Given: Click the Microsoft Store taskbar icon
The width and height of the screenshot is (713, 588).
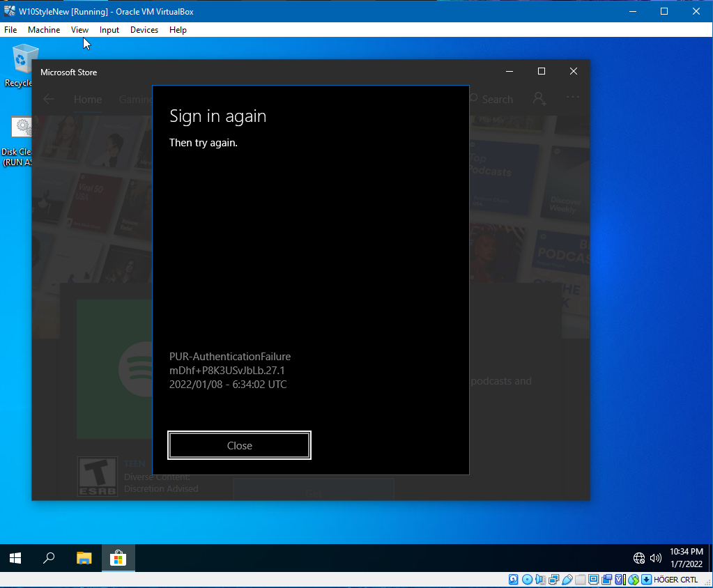Looking at the screenshot, I should click(118, 558).
